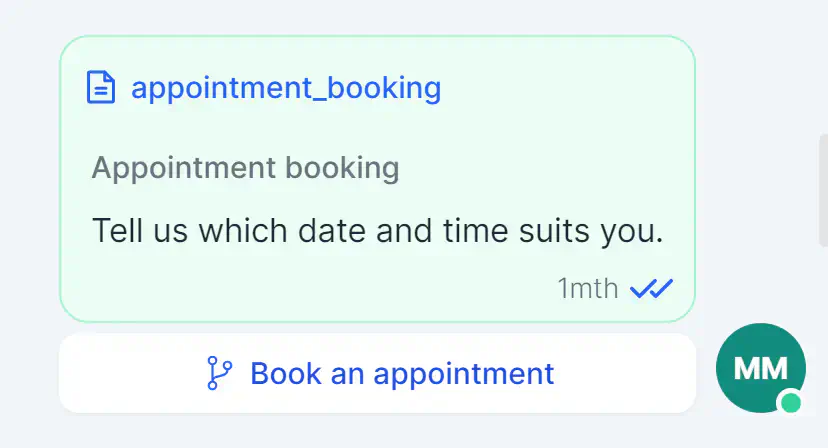
Task: Click the underscore in the appointment_booking filename
Action: pyautogui.click(x=320, y=98)
